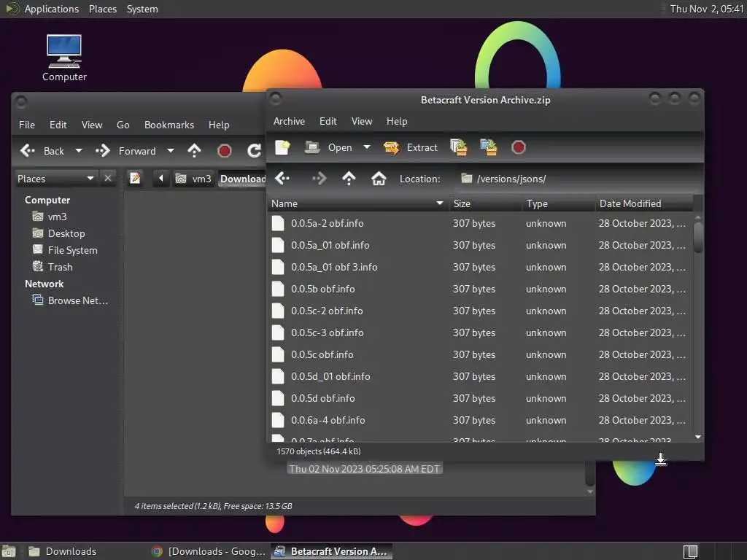The image size is (747, 560).
Task: Select file 0.0.5d_01 obf.info
Action: coord(480,377)
